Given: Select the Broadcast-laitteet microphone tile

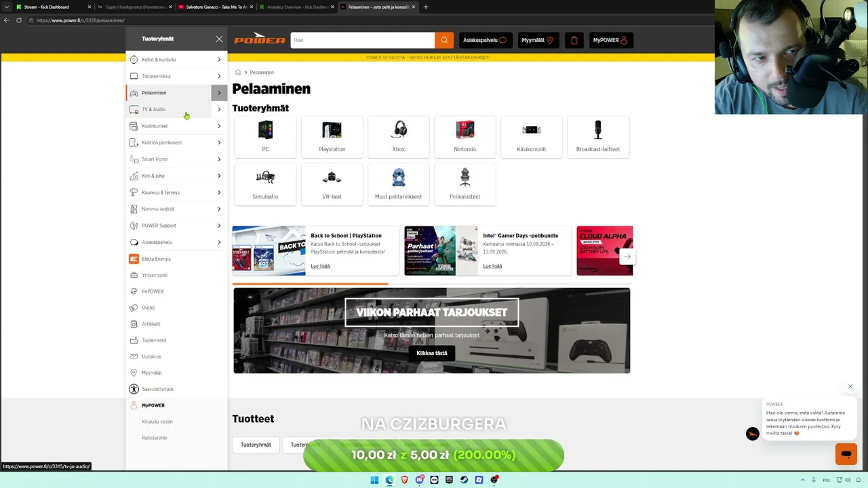Looking at the screenshot, I should (x=597, y=137).
